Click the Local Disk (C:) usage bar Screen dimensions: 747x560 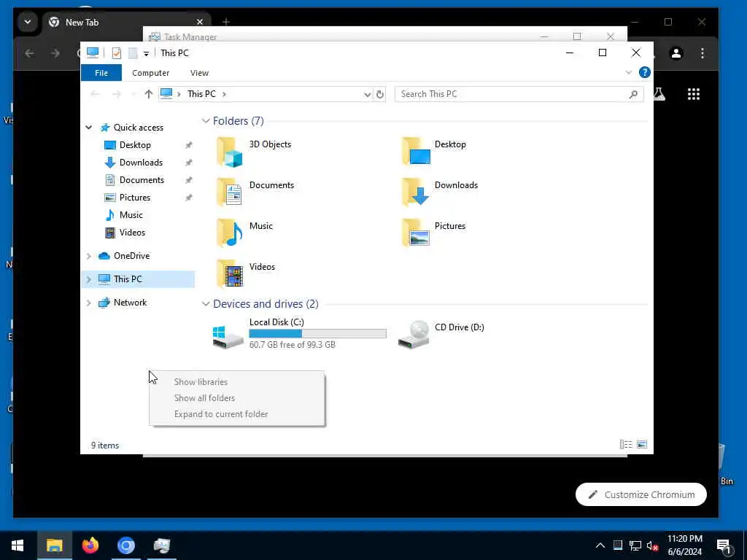tap(317, 333)
